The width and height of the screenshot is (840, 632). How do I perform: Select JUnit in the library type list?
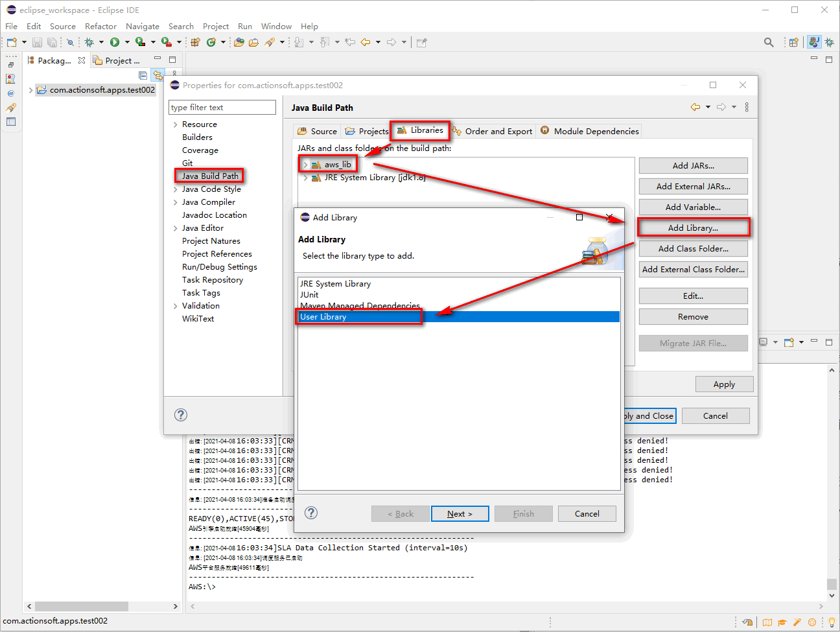(x=309, y=294)
